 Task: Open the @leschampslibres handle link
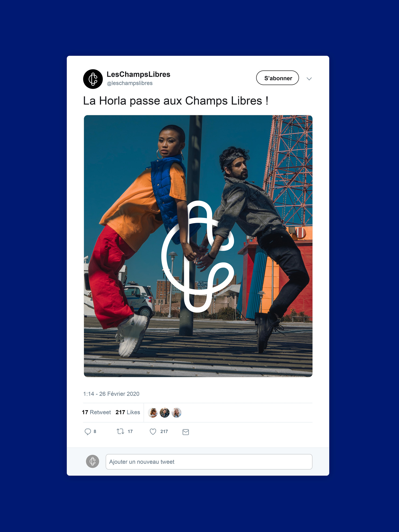click(130, 83)
